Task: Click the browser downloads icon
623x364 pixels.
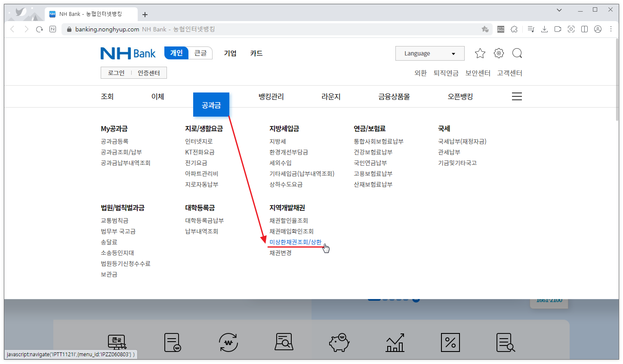Action: click(544, 29)
